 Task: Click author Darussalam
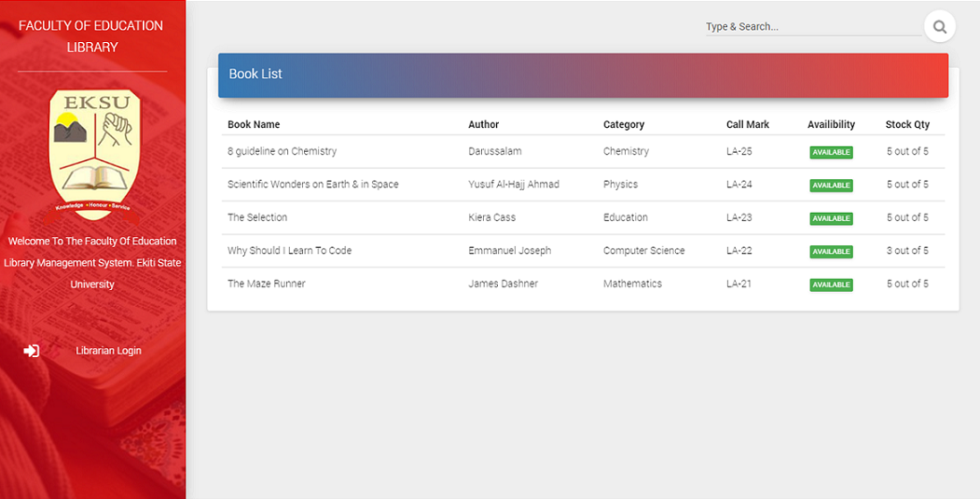tap(495, 151)
